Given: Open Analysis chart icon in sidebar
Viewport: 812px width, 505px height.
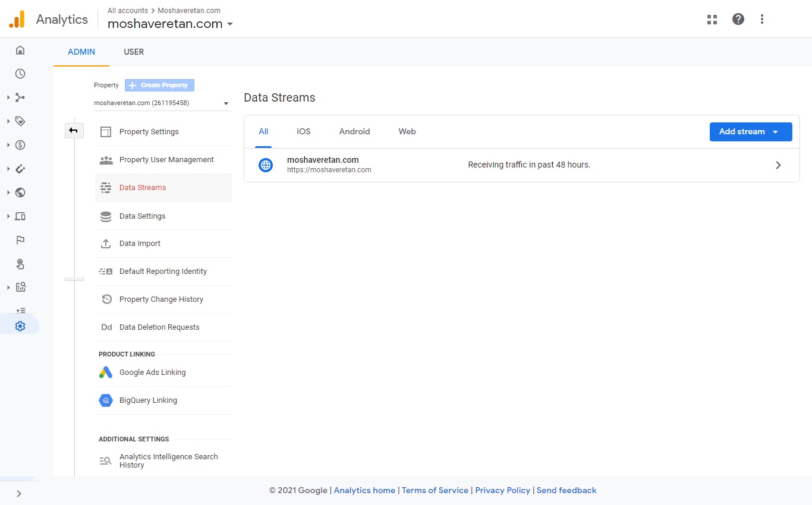Looking at the screenshot, I should pyautogui.click(x=20, y=288).
